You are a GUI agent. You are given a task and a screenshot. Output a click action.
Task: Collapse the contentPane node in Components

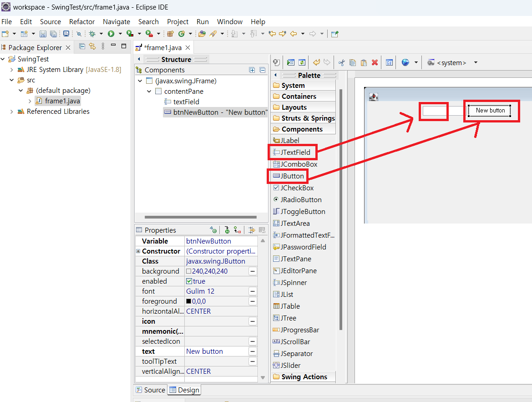tap(149, 92)
